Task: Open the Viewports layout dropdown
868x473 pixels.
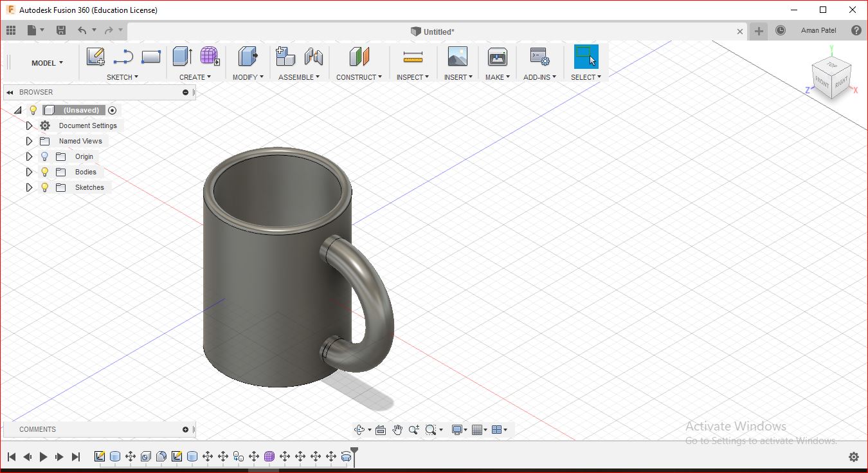Action: click(x=499, y=429)
